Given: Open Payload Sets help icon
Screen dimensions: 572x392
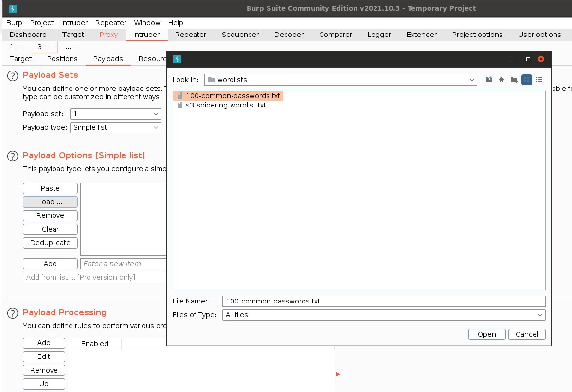Looking at the screenshot, I should [13, 76].
